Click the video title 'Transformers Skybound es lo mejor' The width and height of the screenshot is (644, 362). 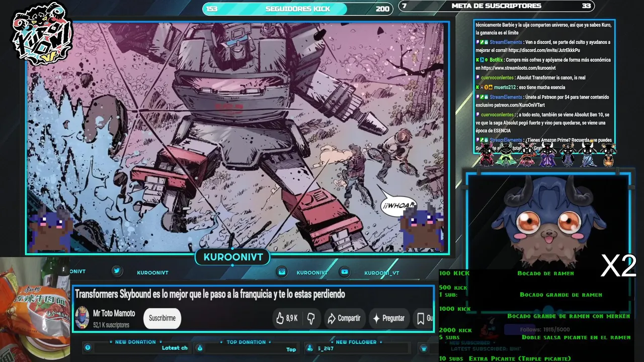pyautogui.click(x=210, y=294)
